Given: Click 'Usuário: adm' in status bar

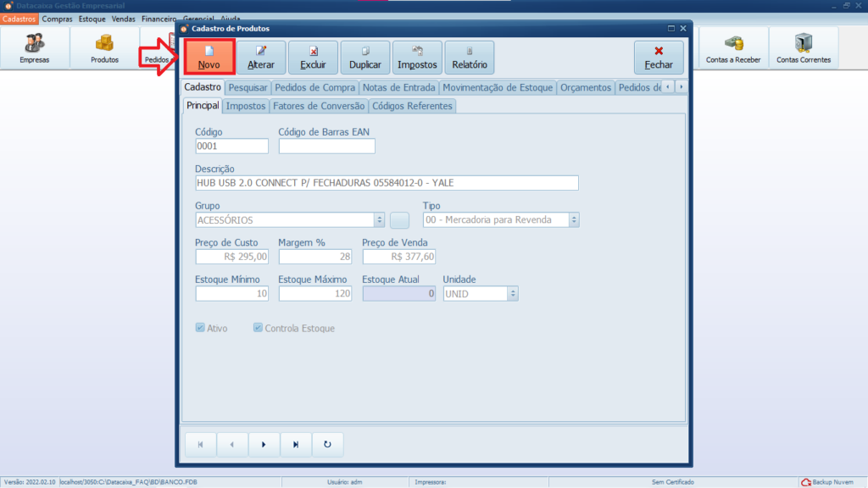Looking at the screenshot, I should pyautogui.click(x=344, y=482).
